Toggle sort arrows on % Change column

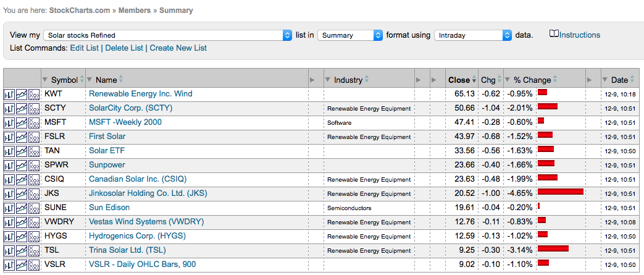554,80
